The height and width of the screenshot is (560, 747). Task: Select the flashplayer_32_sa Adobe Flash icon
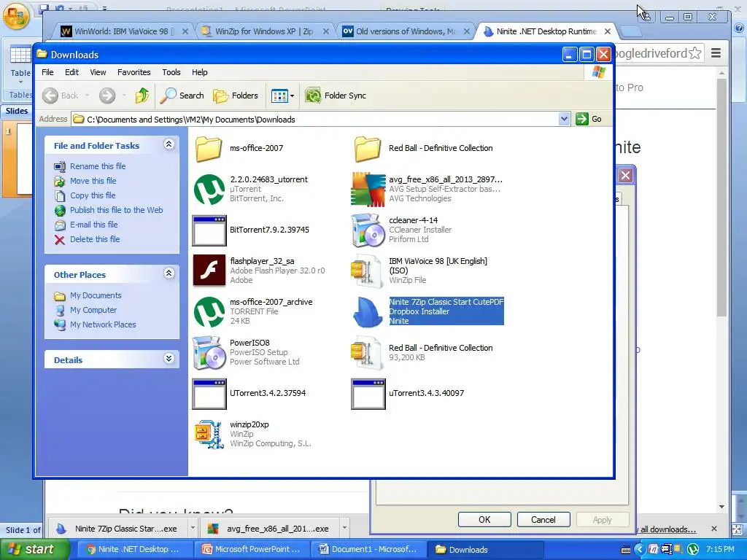(209, 270)
